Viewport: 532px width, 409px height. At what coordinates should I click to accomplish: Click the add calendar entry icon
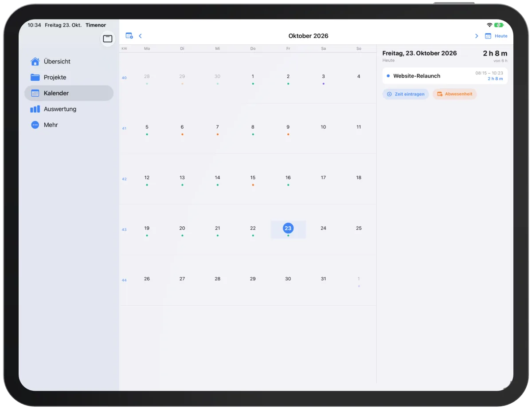(x=129, y=36)
